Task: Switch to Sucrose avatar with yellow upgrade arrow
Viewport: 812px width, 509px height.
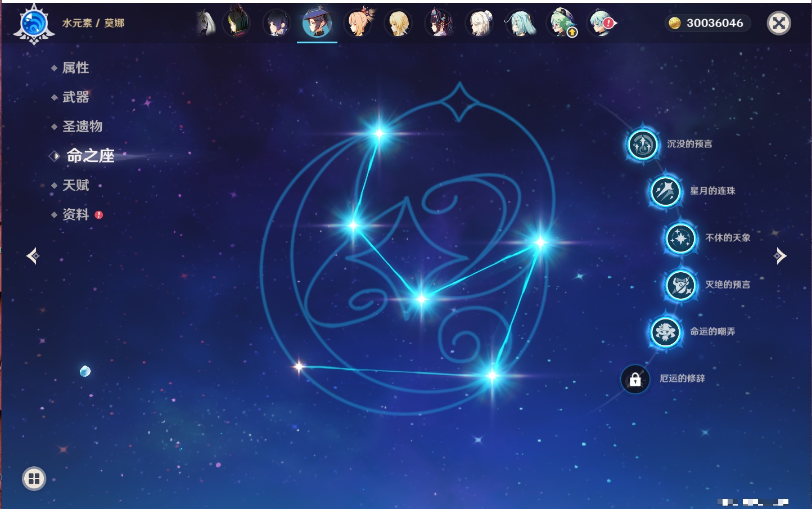Action: pyautogui.click(x=561, y=24)
